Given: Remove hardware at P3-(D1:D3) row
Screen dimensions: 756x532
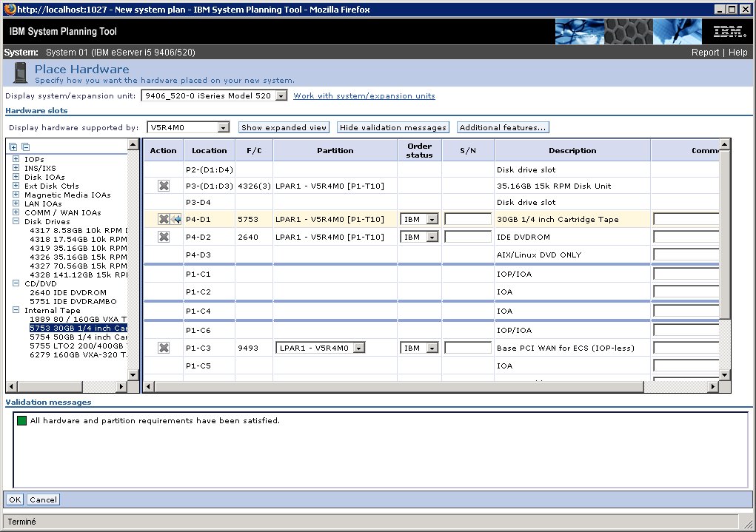Looking at the screenshot, I should pos(164,186).
